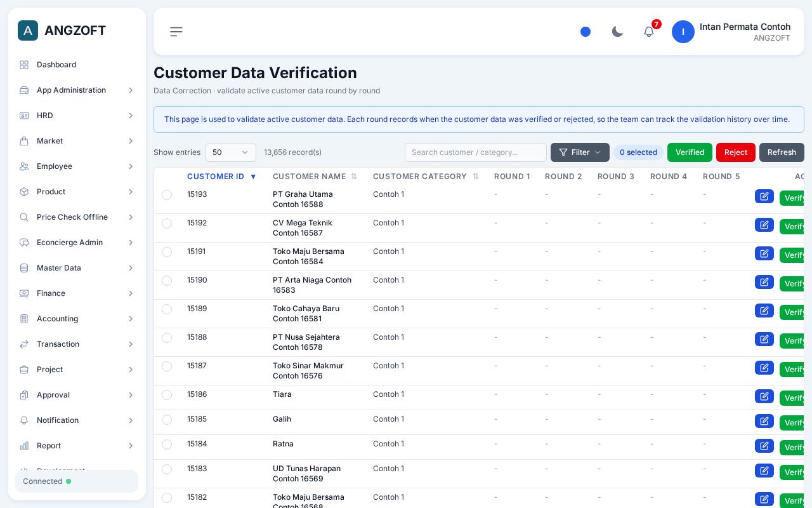Expand the Finance chevron

131,293
